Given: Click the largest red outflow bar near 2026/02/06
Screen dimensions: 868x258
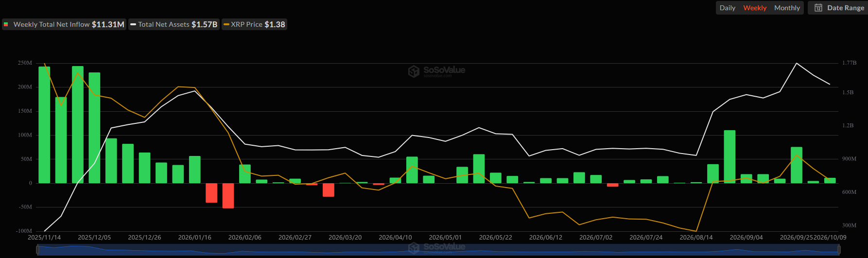Looking at the screenshot, I should pyautogui.click(x=228, y=196).
